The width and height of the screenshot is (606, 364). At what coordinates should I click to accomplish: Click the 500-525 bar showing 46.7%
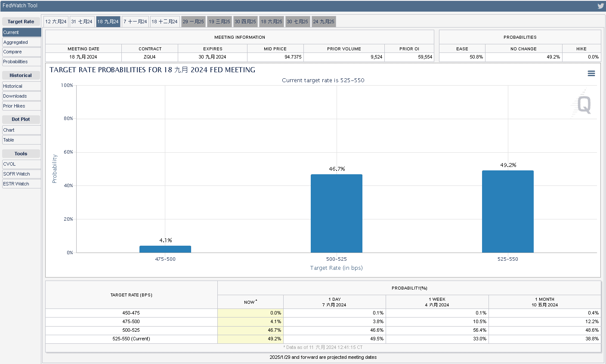(x=336, y=213)
